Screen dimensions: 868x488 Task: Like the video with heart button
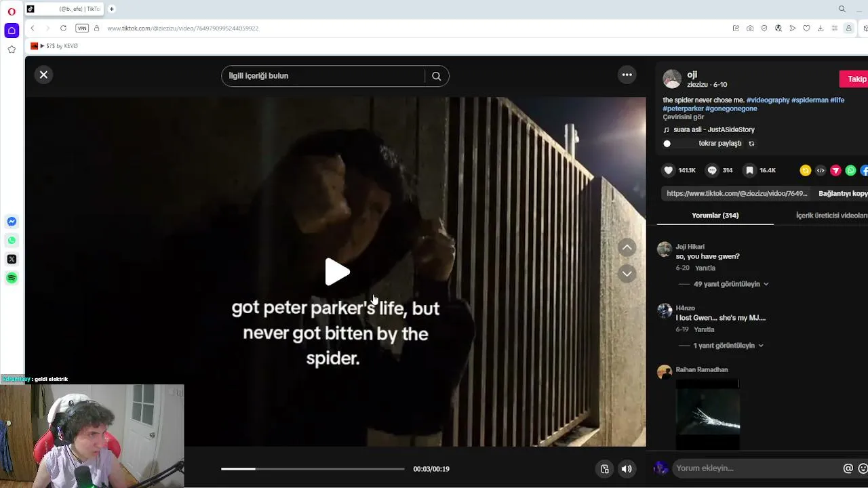[x=669, y=170]
